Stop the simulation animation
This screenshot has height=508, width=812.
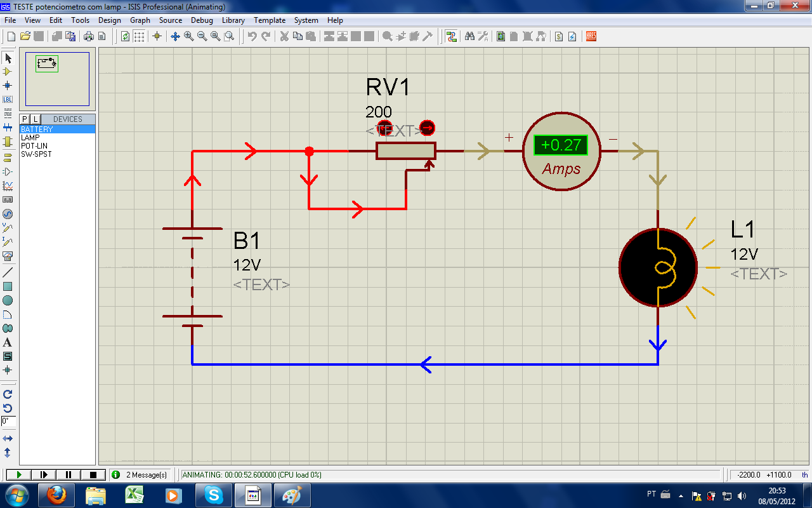[93, 475]
